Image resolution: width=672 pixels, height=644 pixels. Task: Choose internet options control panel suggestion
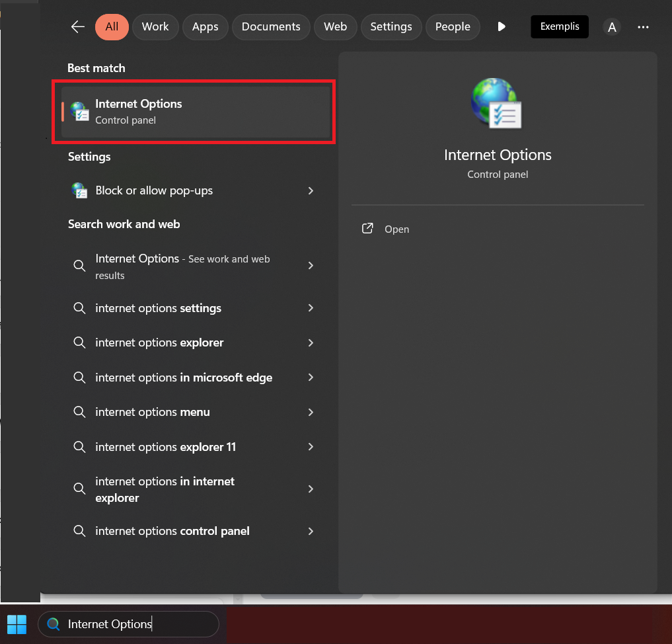[172, 531]
